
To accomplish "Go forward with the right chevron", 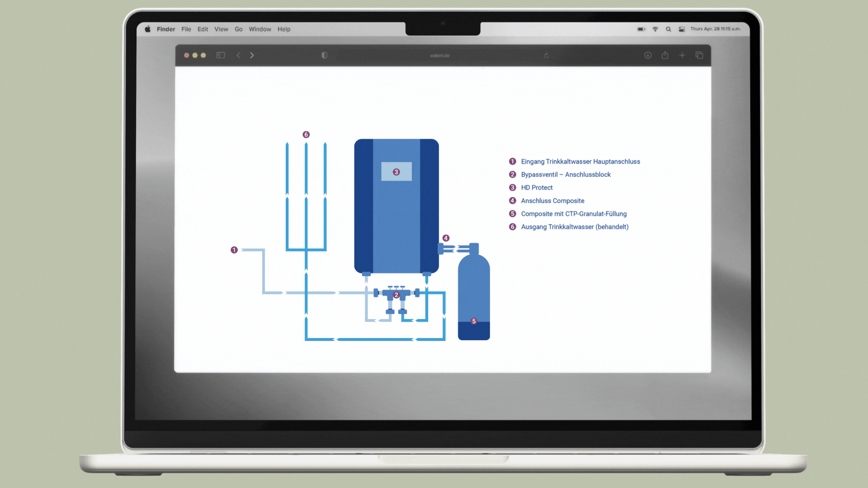I will 252,55.
